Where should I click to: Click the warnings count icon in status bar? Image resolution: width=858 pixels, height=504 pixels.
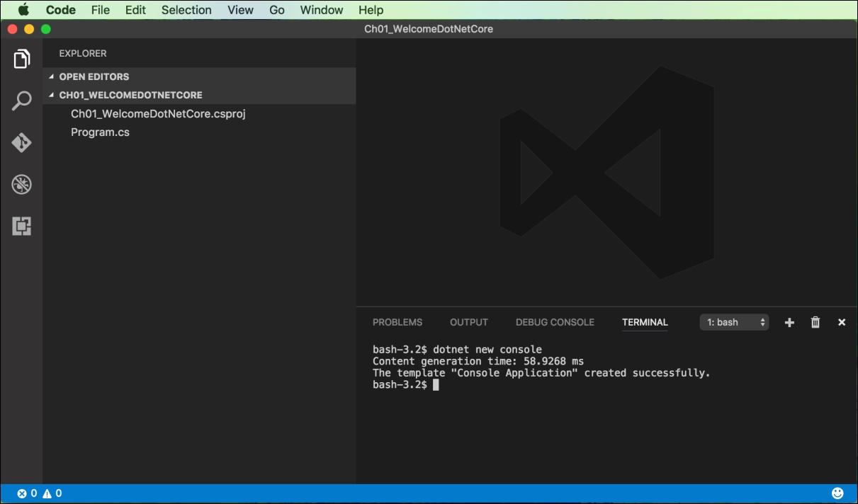(52, 493)
